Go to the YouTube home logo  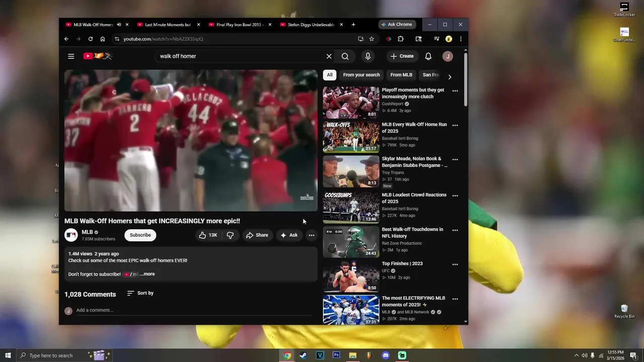tap(98, 56)
